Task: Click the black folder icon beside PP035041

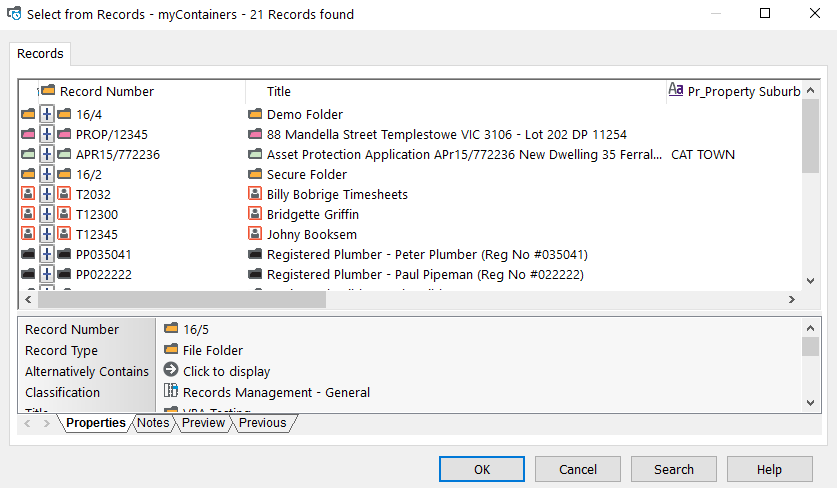Action: point(64,255)
